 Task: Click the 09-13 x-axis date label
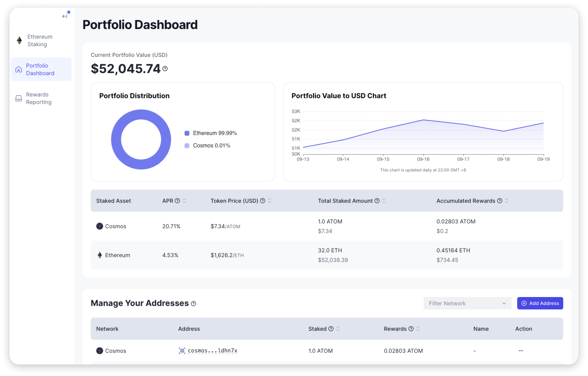303,159
